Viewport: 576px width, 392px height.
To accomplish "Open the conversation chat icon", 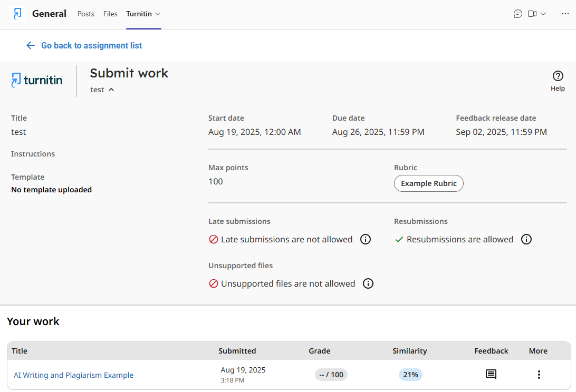I will (x=517, y=14).
